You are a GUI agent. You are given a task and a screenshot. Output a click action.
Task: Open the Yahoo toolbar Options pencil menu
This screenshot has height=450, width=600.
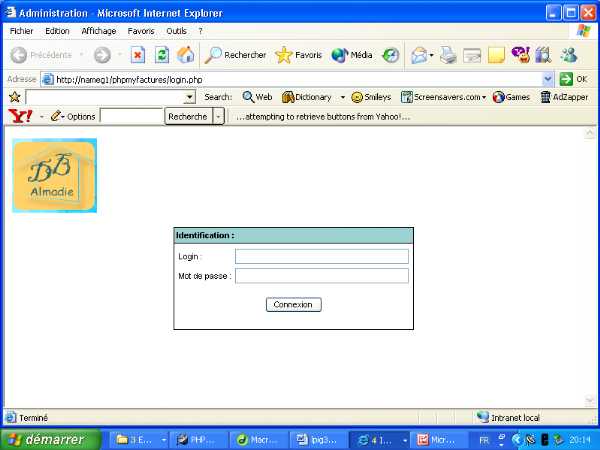73,116
